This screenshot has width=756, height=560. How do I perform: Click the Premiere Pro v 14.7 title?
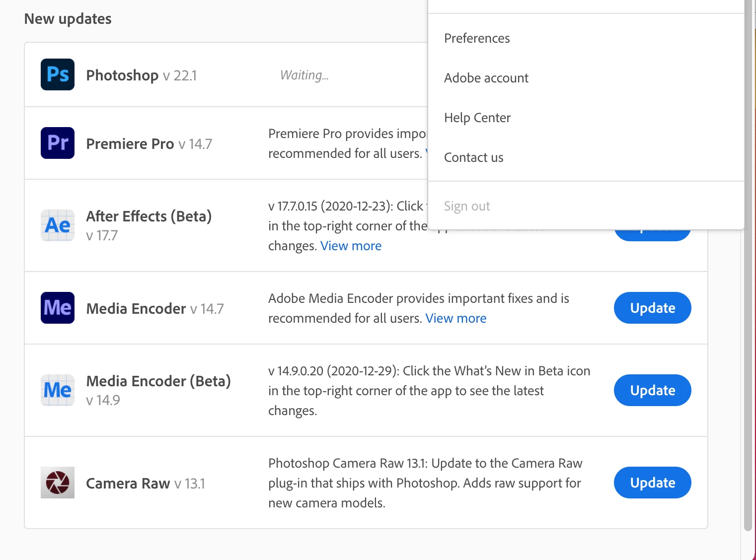149,143
